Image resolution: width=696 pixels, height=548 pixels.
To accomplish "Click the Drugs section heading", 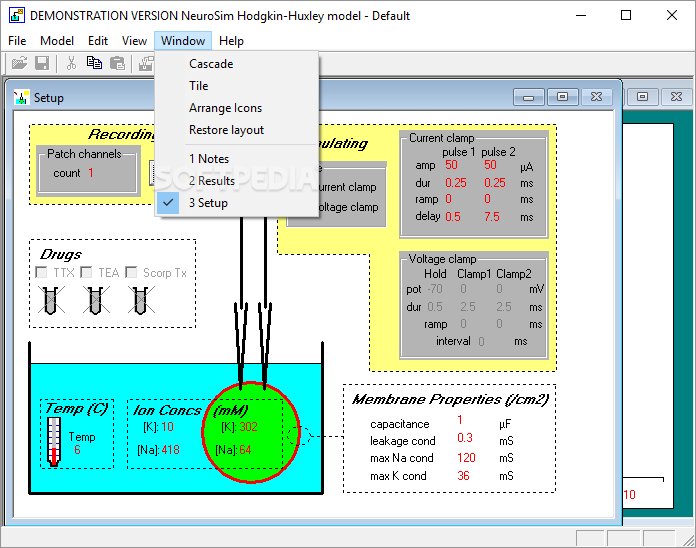I will tap(61, 254).
